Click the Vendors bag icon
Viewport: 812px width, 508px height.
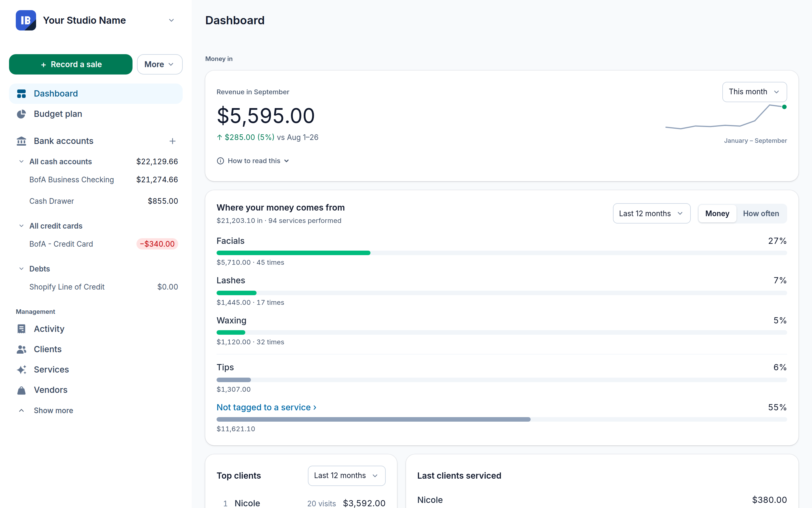(x=21, y=390)
